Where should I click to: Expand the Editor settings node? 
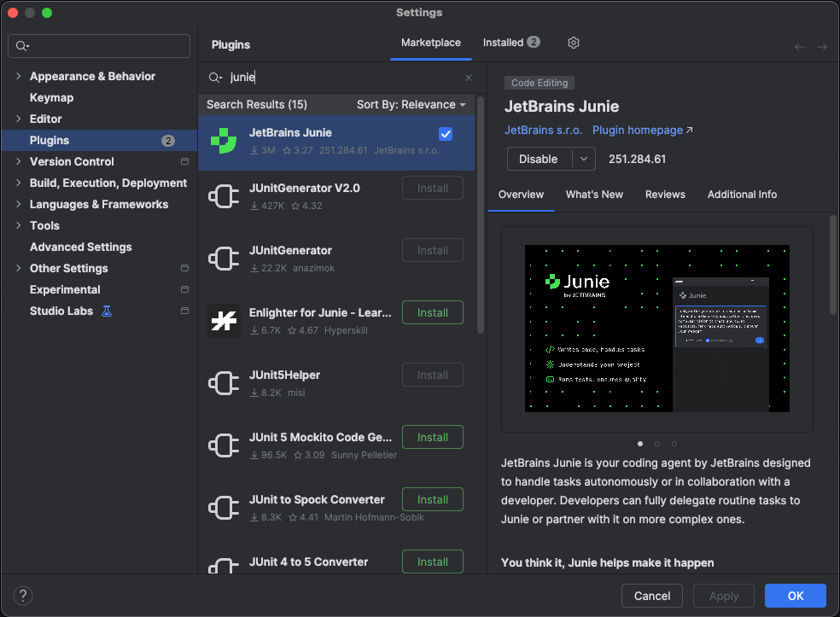(x=18, y=119)
